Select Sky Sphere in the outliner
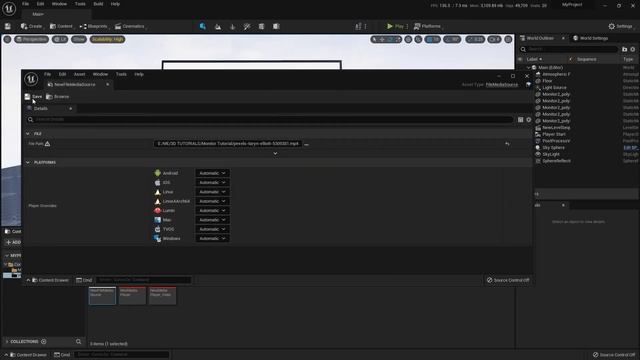The width and height of the screenshot is (640, 360). click(x=553, y=148)
